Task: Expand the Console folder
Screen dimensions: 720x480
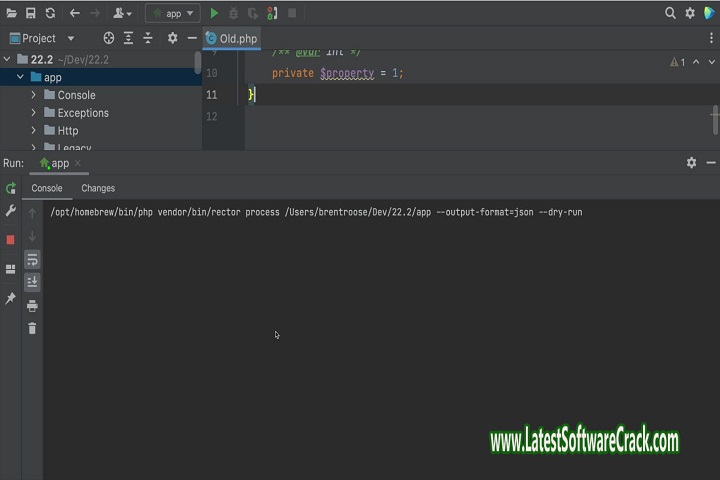Action: click(34, 95)
